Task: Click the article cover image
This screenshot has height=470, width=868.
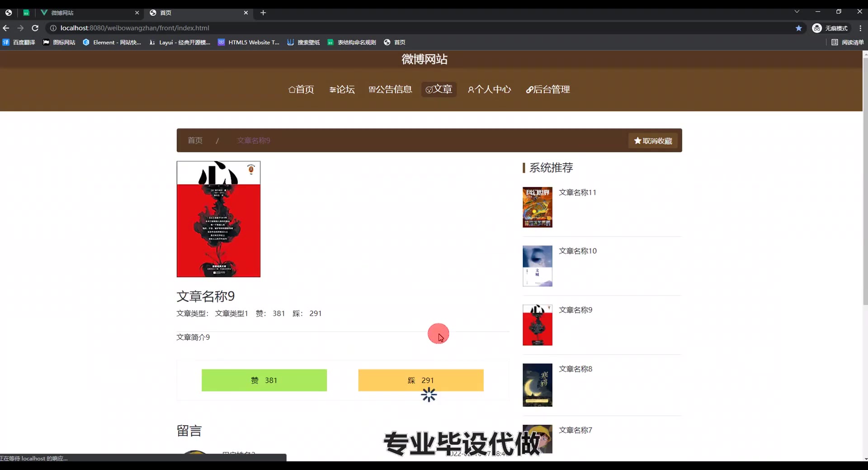Action: pos(218,219)
